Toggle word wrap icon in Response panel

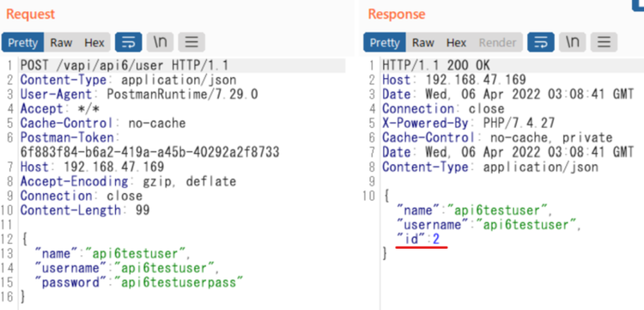tap(541, 42)
